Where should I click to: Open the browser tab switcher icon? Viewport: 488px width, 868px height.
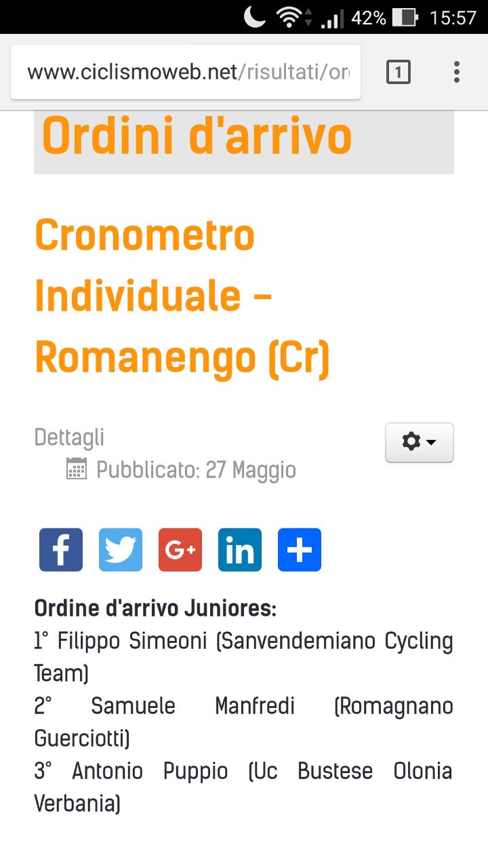click(399, 72)
